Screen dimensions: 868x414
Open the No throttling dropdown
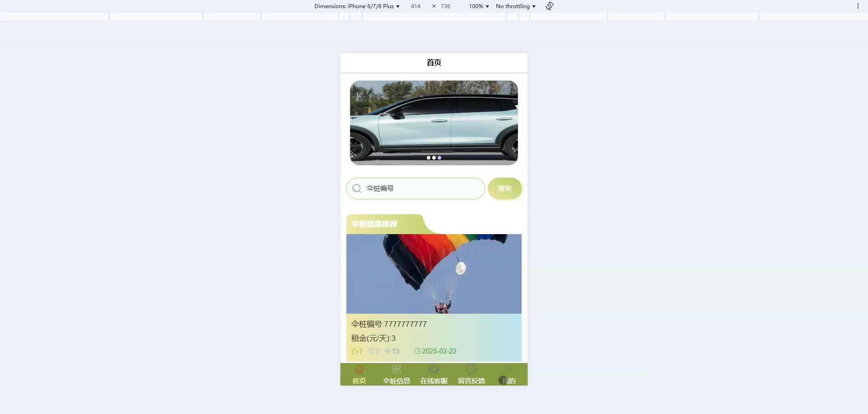tap(515, 6)
